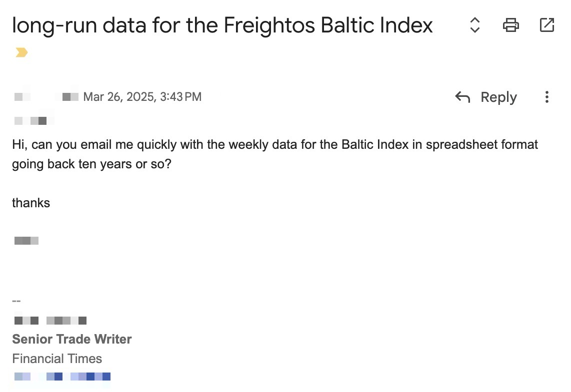Click the 'going back ten years' line
This screenshot has height=392, width=571.
[91, 164]
